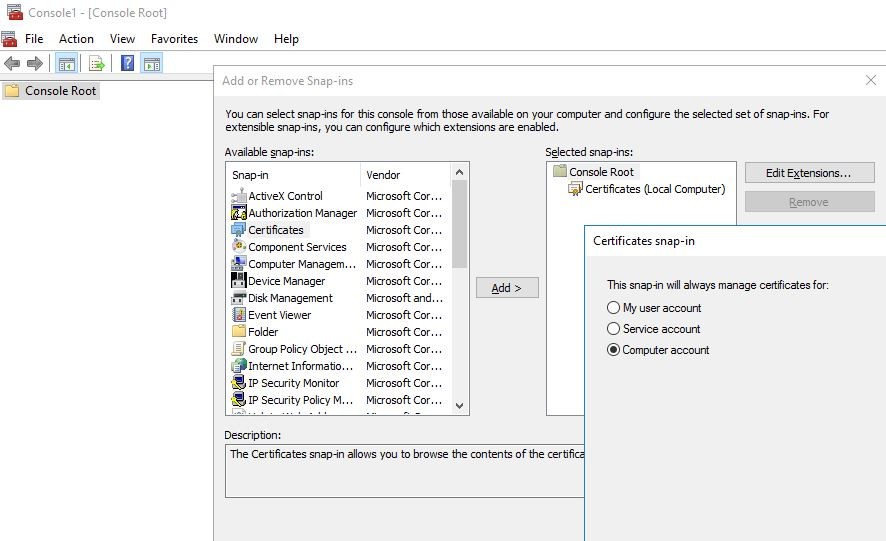Screen dimensions: 886x541
Task: Toggle Show/Hide Action Pane toolbar icon
Action: pyautogui.click(x=151, y=64)
